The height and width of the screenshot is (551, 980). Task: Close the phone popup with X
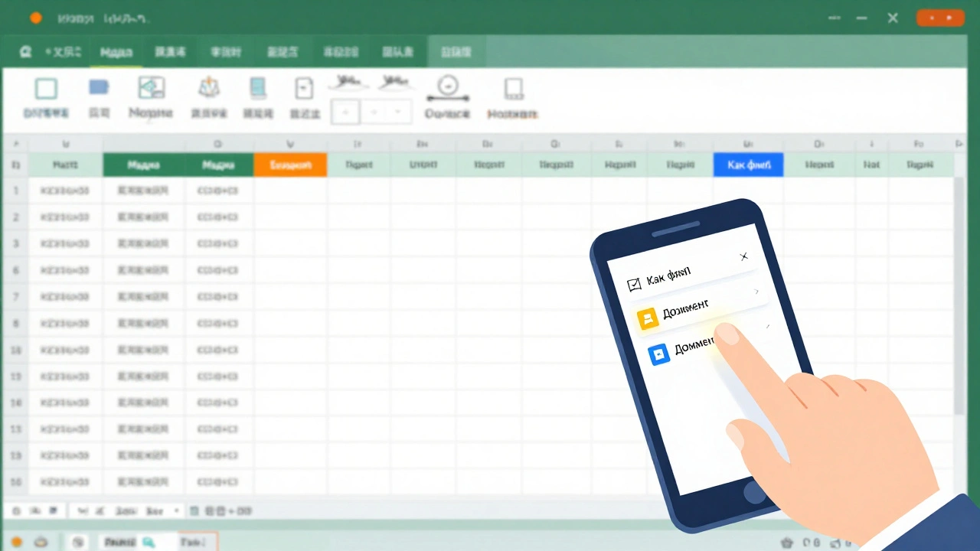coord(744,257)
